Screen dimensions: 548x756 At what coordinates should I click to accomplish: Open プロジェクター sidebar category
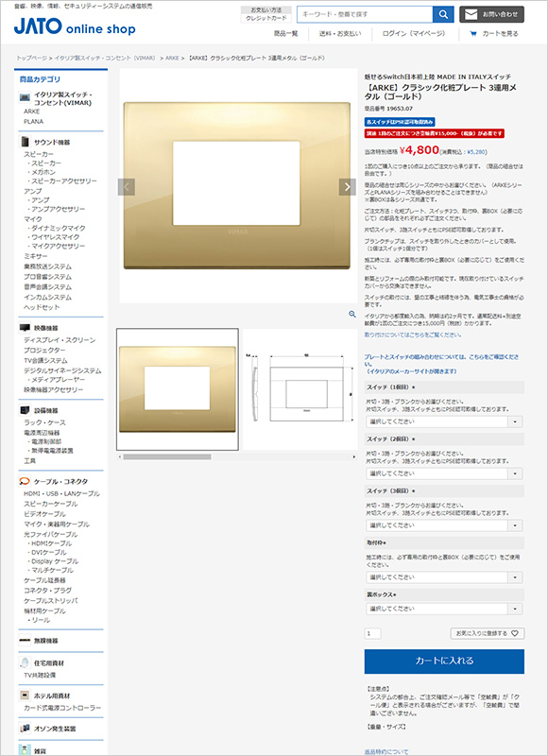point(44,351)
